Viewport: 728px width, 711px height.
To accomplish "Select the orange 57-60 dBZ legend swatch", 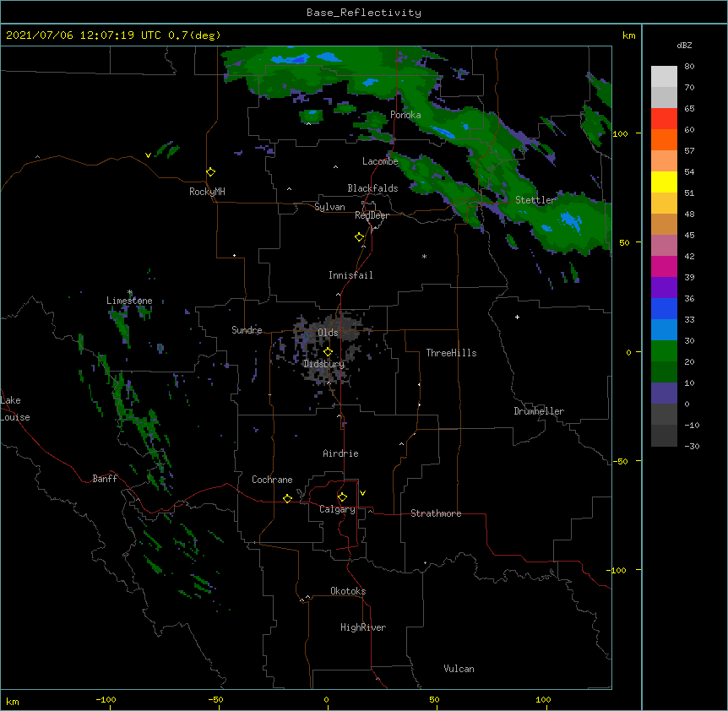I will 664,139.
